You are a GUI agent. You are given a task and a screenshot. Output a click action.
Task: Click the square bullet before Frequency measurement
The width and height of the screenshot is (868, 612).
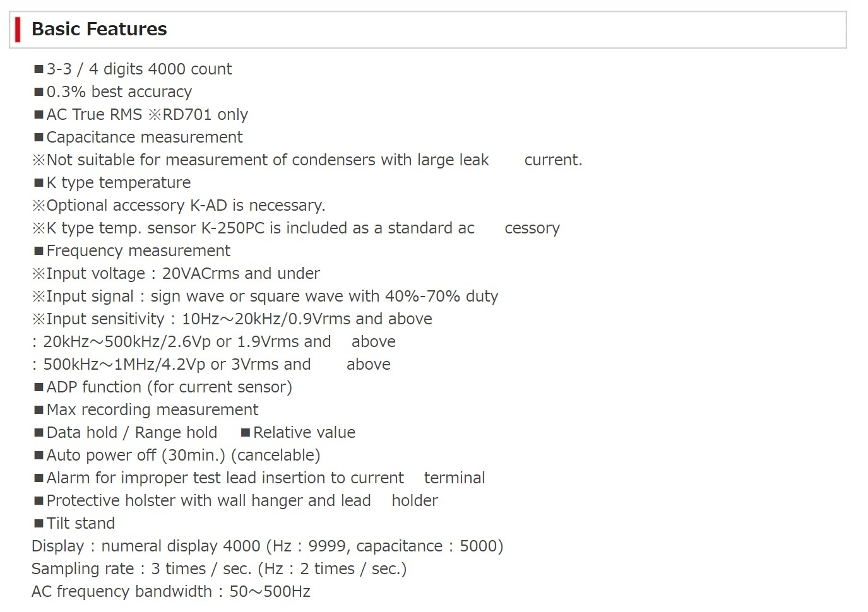point(39,251)
